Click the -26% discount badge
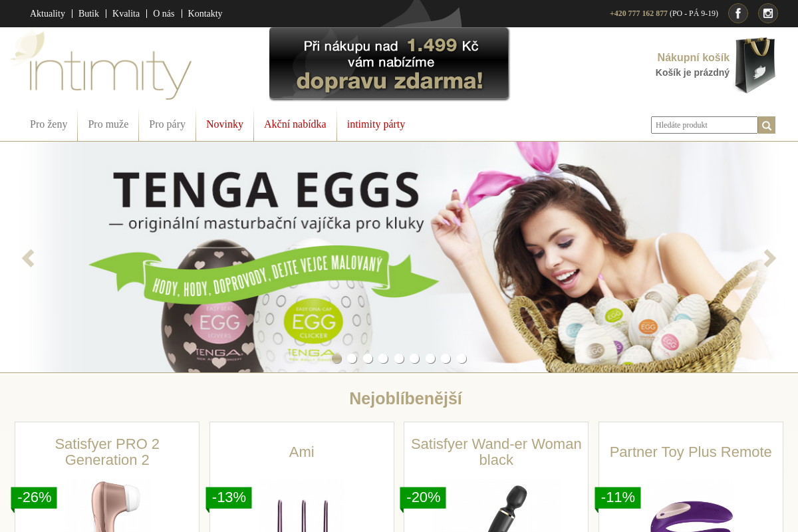Viewport: 798px width, 532px height. [x=34, y=497]
